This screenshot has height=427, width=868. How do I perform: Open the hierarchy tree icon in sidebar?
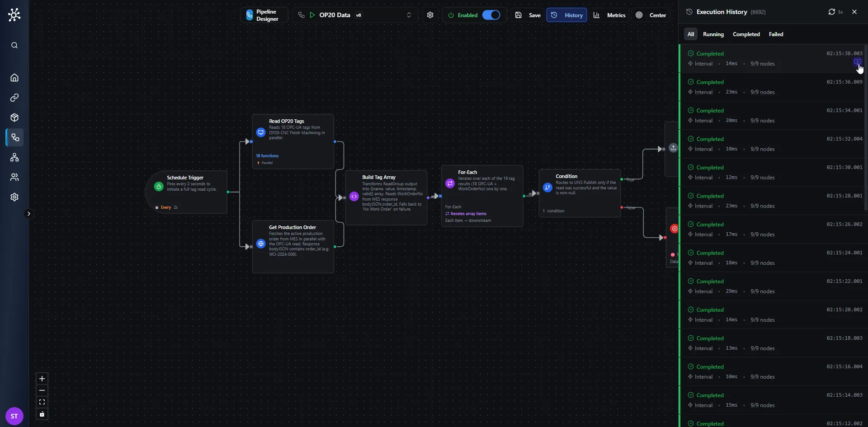14,157
